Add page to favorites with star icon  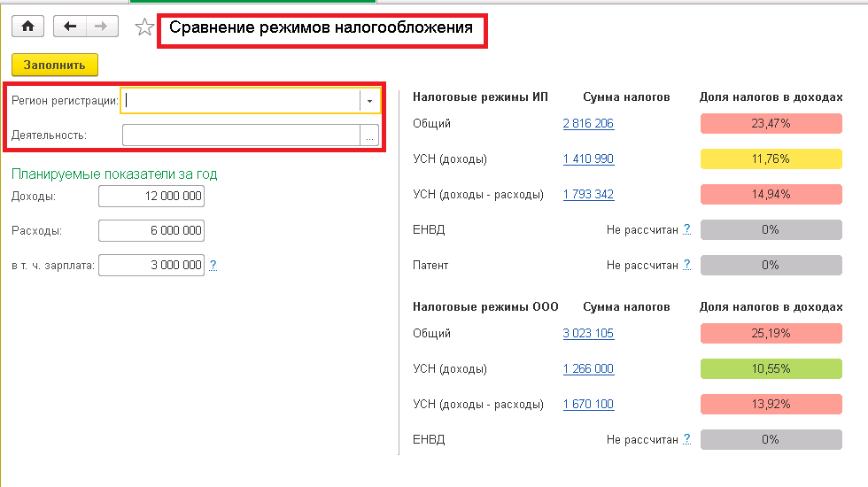[x=143, y=27]
